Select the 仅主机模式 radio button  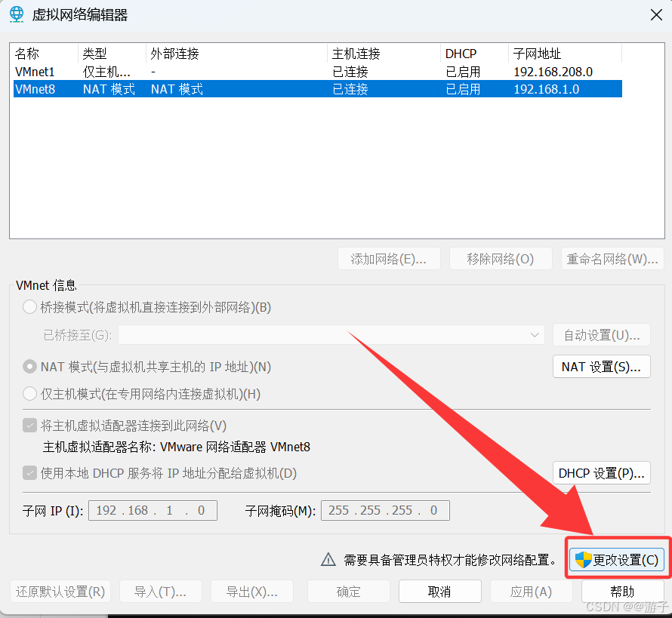coord(29,394)
